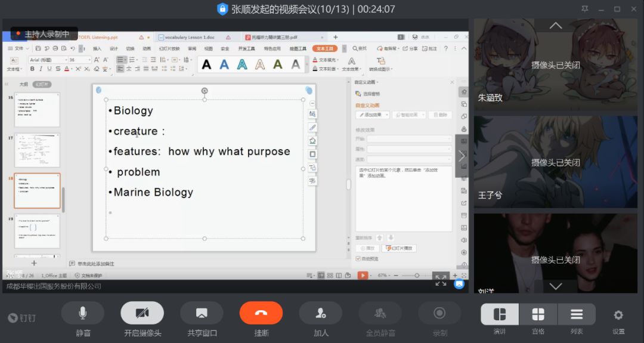The height and width of the screenshot is (343, 644).
Task: Click 幻灯片播放 slide play button
Action: (x=399, y=248)
